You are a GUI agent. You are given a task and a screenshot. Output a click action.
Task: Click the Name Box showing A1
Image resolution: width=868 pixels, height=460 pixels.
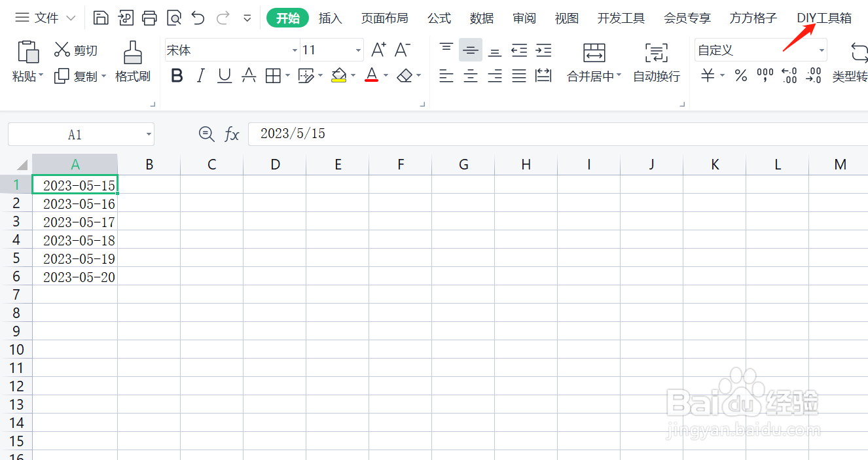tap(81, 135)
